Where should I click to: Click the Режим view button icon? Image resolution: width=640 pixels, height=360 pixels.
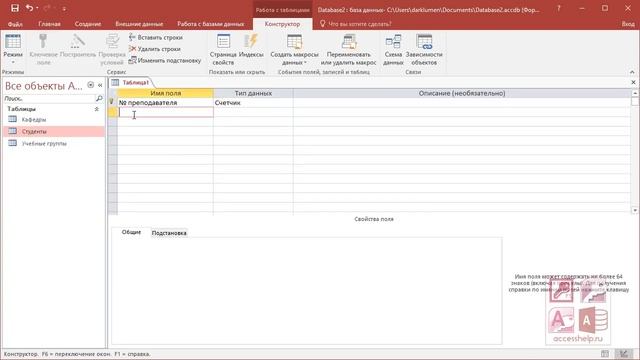13,42
